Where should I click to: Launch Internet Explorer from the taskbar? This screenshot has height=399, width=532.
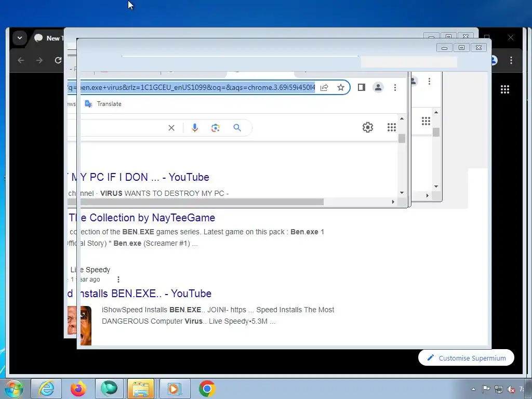(46, 389)
